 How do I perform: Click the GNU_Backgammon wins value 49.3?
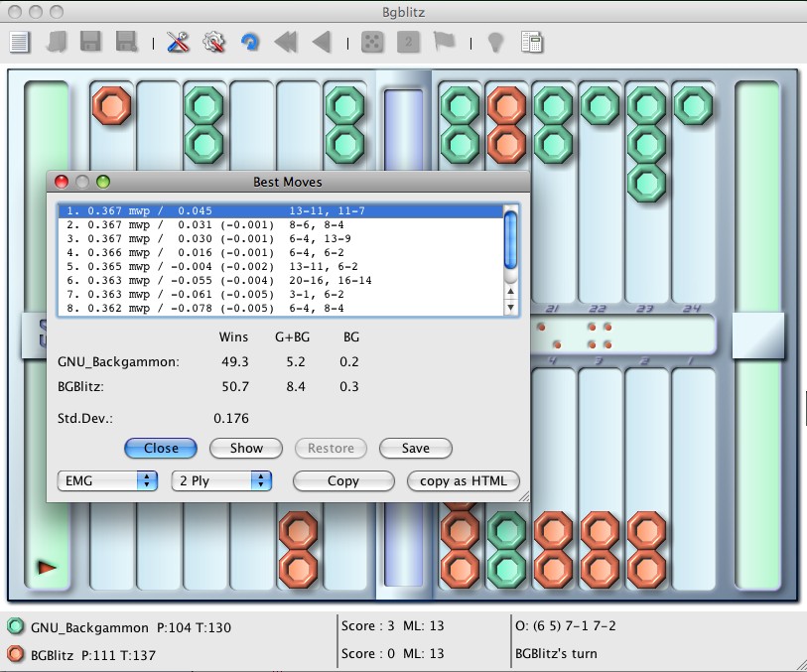tap(234, 361)
